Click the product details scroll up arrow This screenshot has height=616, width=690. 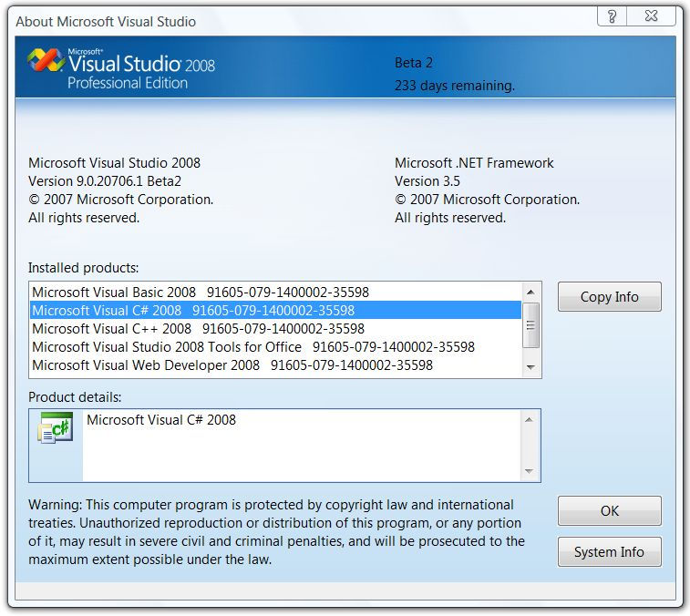coord(530,420)
